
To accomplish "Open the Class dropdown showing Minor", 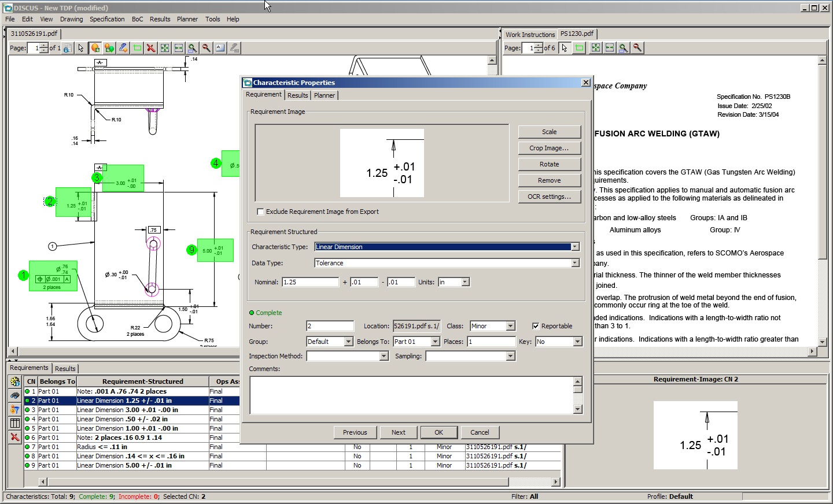I will click(x=510, y=326).
